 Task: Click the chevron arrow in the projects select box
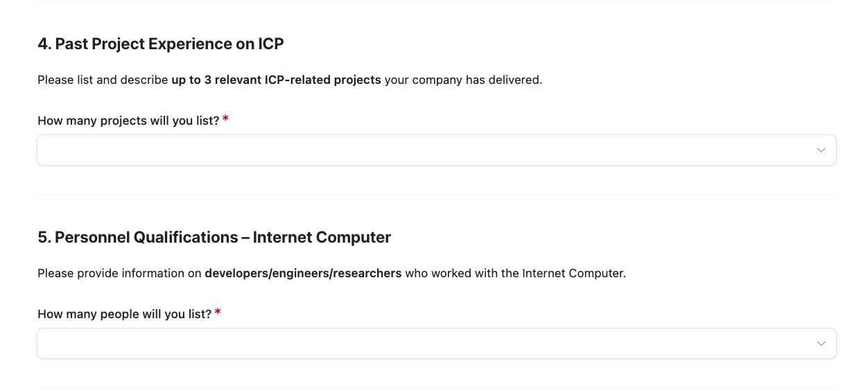(821, 150)
